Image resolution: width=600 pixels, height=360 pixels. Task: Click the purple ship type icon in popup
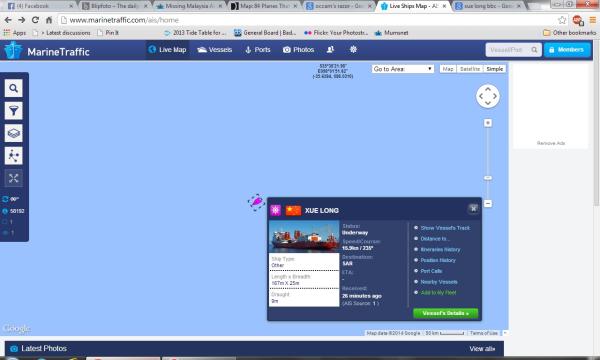pyautogui.click(x=276, y=210)
